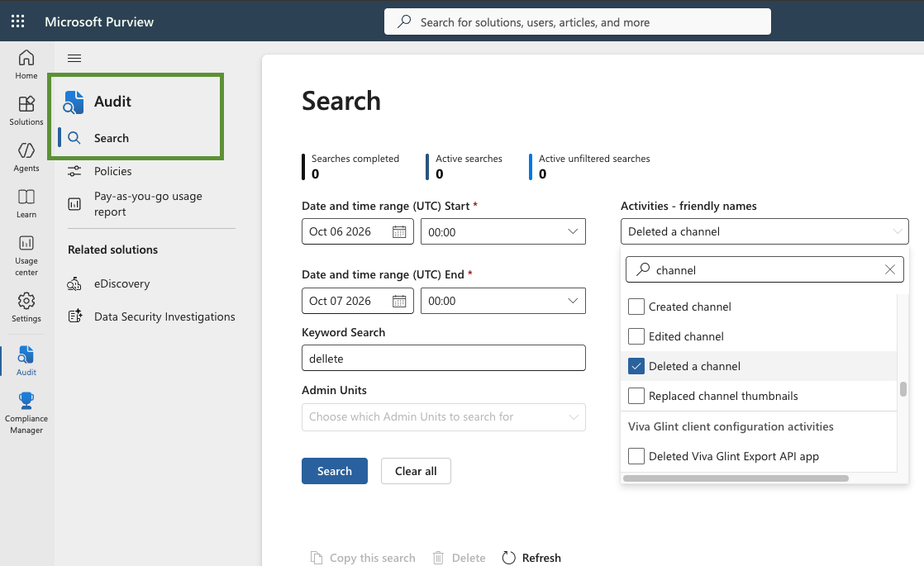Open Data Security Investigations link
The image size is (924, 566).
164,316
